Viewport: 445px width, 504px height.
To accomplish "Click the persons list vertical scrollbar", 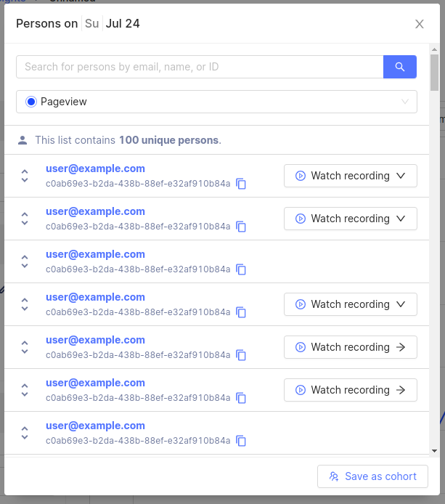I will [x=434, y=254].
